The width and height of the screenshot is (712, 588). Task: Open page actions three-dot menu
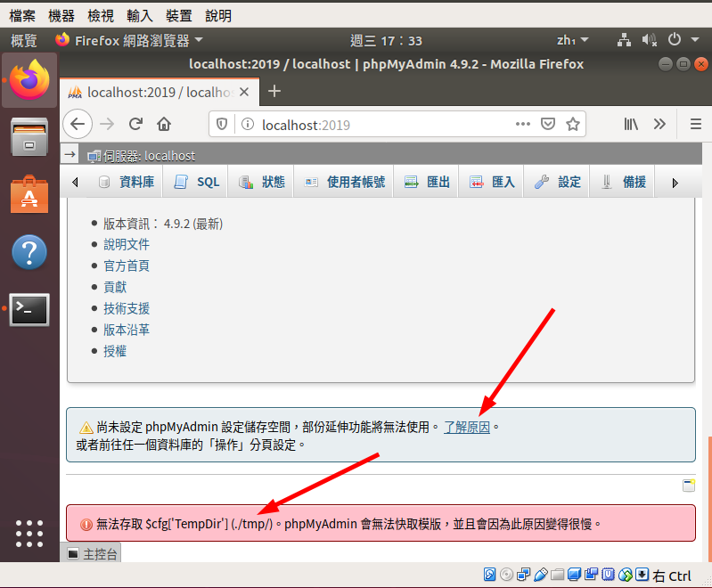523,124
